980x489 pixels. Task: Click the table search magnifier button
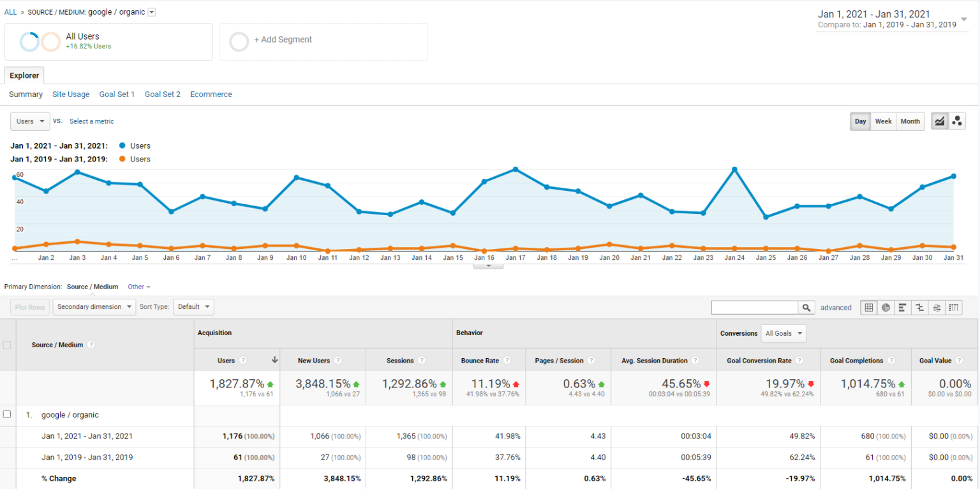(x=807, y=308)
